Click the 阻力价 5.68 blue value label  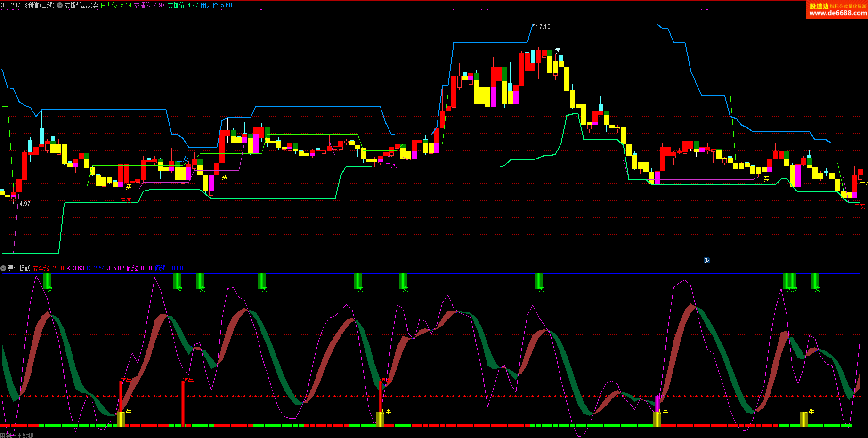pyautogui.click(x=216, y=5)
